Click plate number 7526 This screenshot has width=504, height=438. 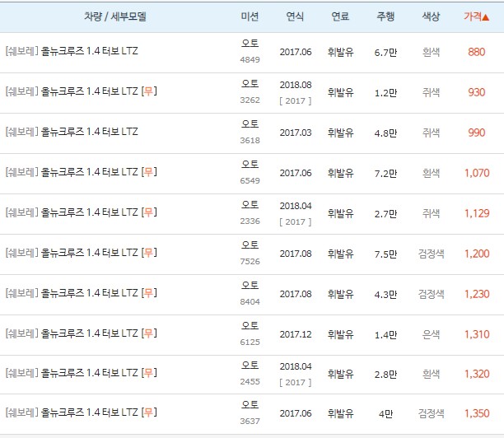pos(250,262)
